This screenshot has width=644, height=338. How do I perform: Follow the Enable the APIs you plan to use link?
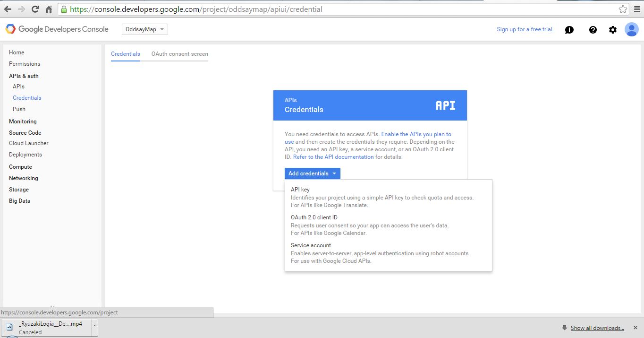click(x=416, y=134)
